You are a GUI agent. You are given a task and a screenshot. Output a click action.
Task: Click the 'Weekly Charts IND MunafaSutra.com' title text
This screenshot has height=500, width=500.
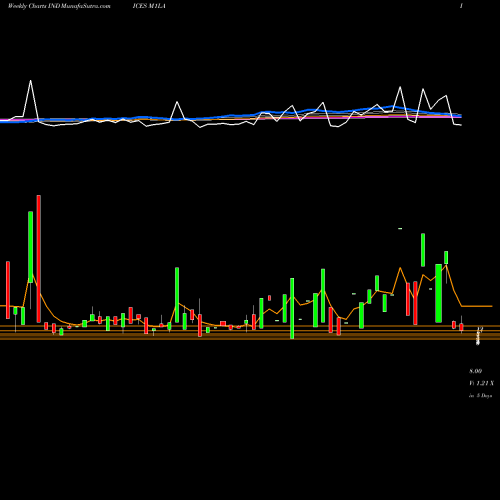(x=59, y=6)
